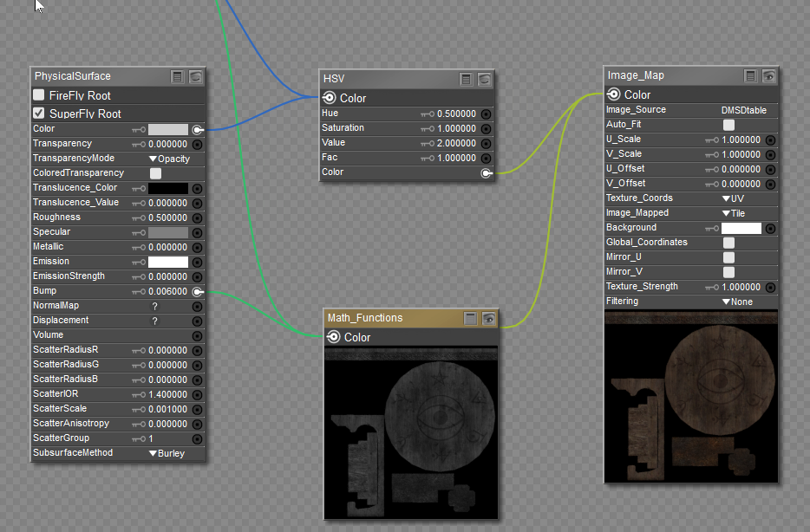Screen dimensions: 810x532
Task: Click the NormalMap question mark value
Action: coord(154,307)
